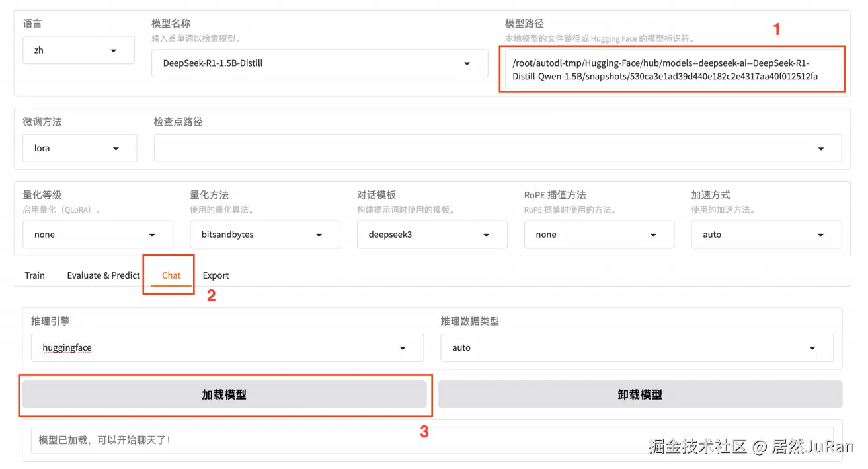The width and height of the screenshot is (868, 469).
Task: Expand the 推理数据类型 dropdown set to auto
Action: point(637,347)
